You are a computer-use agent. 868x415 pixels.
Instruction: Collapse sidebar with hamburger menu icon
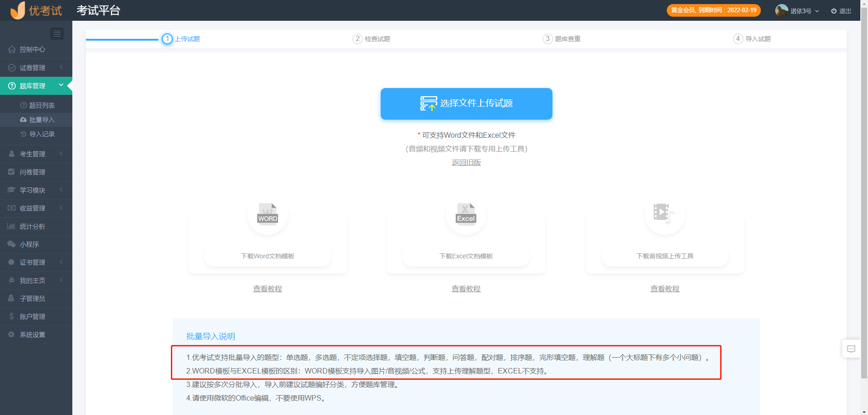57,33
